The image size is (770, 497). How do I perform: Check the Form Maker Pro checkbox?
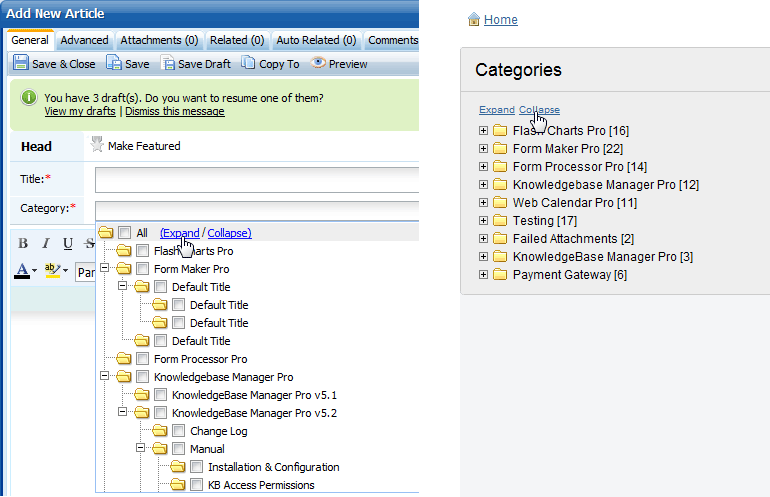[142, 269]
